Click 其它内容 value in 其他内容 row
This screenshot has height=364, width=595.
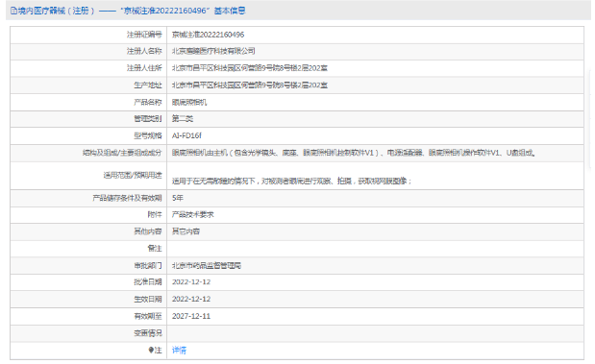point(186,231)
